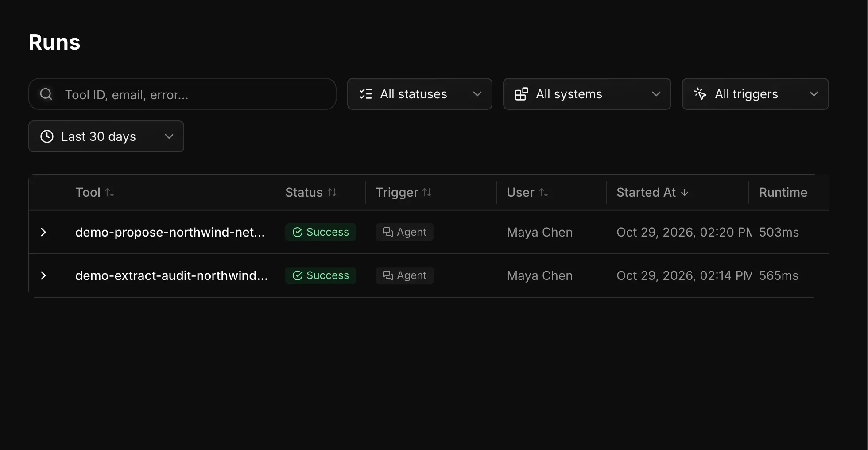Click the search magnifier icon
This screenshot has width=868, height=450.
tap(46, 94)
